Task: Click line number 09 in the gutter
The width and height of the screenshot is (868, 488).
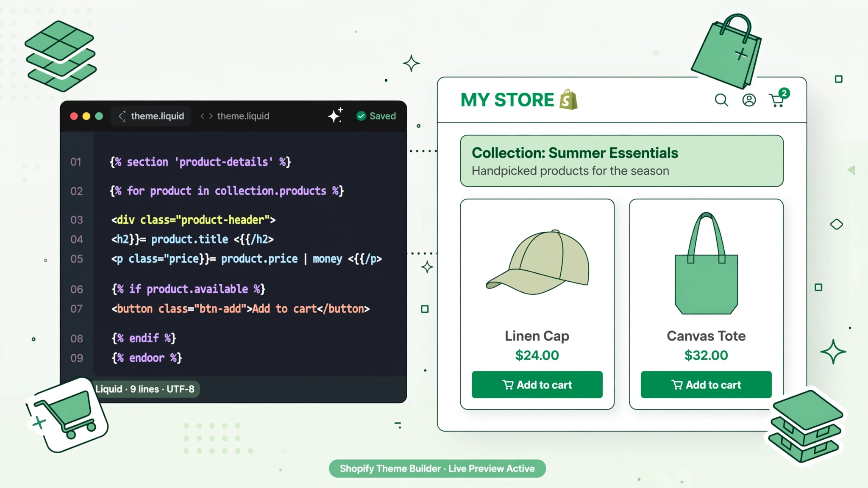Action: tap(76, 358)
